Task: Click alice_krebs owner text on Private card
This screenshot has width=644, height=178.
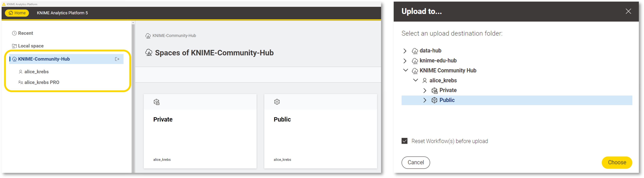Action: click(x=162, y=160)
